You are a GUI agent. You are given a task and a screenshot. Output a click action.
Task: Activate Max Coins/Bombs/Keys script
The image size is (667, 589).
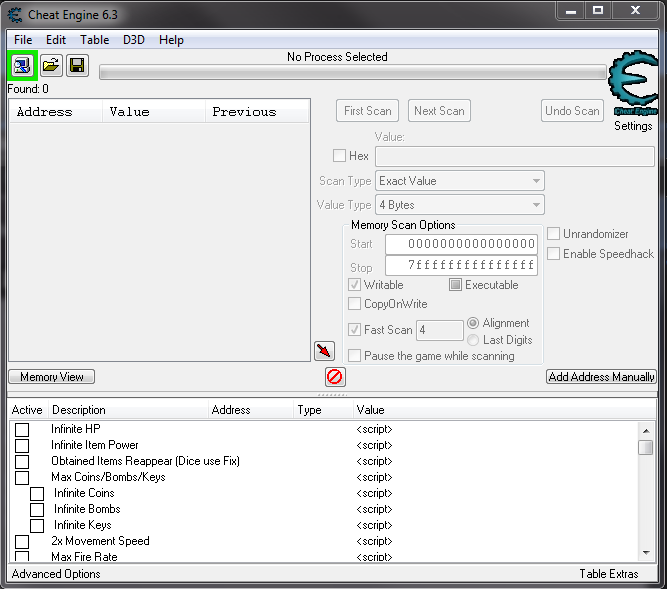(22, 478)
